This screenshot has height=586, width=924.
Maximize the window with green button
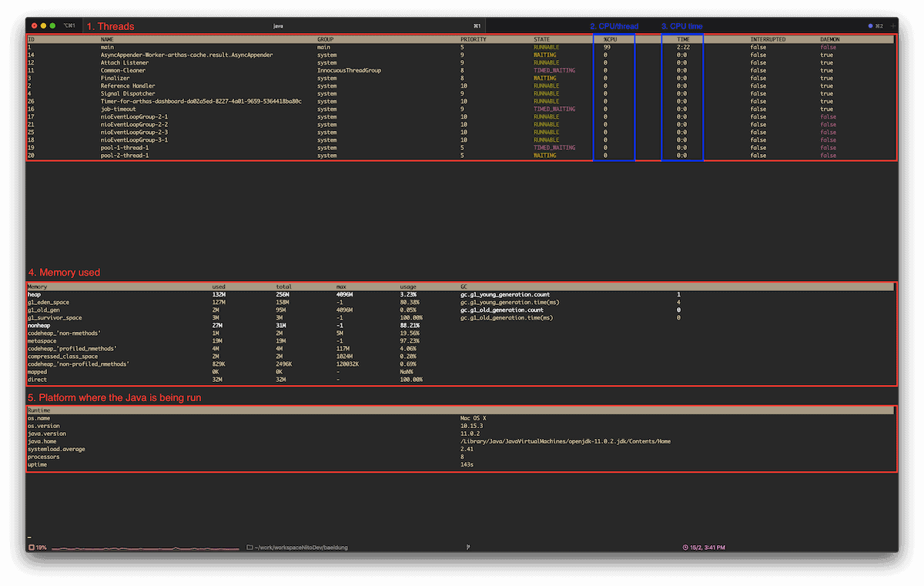pos(52,25)
